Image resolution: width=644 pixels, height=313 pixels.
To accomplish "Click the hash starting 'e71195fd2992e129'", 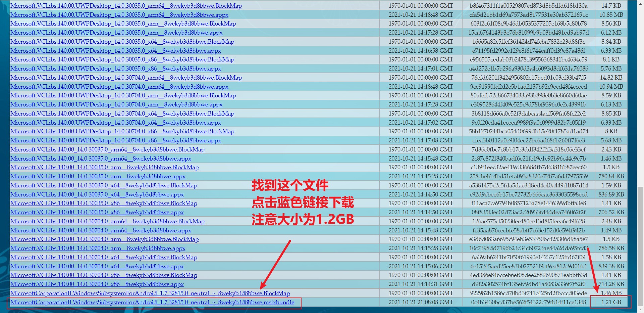I will coord(529,51).
